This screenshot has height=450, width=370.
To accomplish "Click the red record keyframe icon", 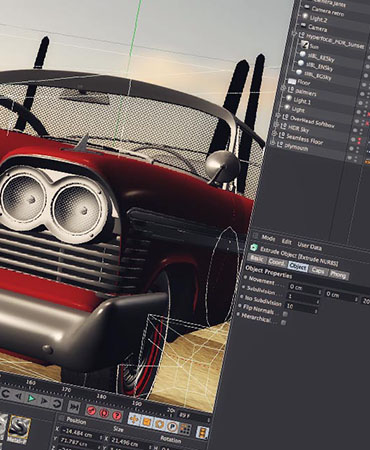I will [x=91, y=410].
